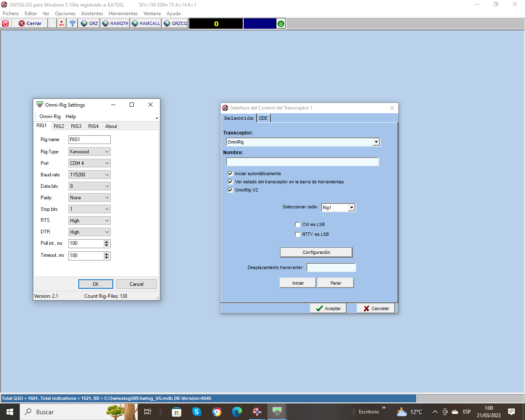Click the Cerrar toolbar button
This screenshot has height=420, width=525.
(x=30, y=23)
